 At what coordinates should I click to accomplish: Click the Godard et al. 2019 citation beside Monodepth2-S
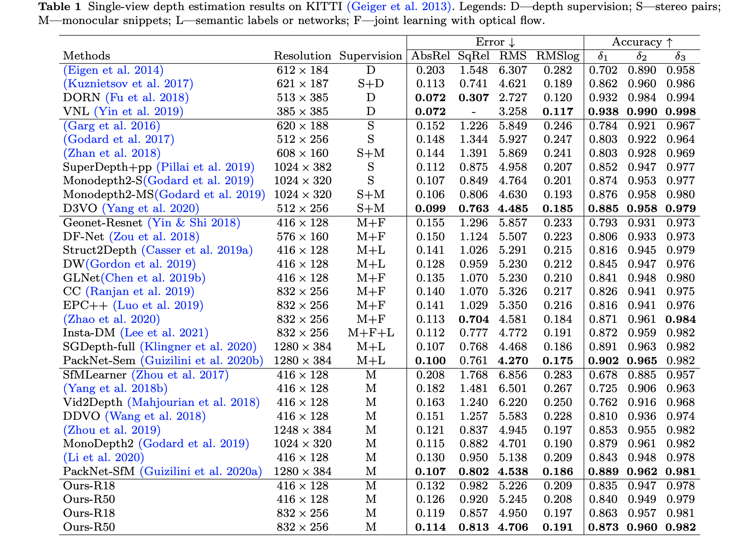click(x=198, y=181)
